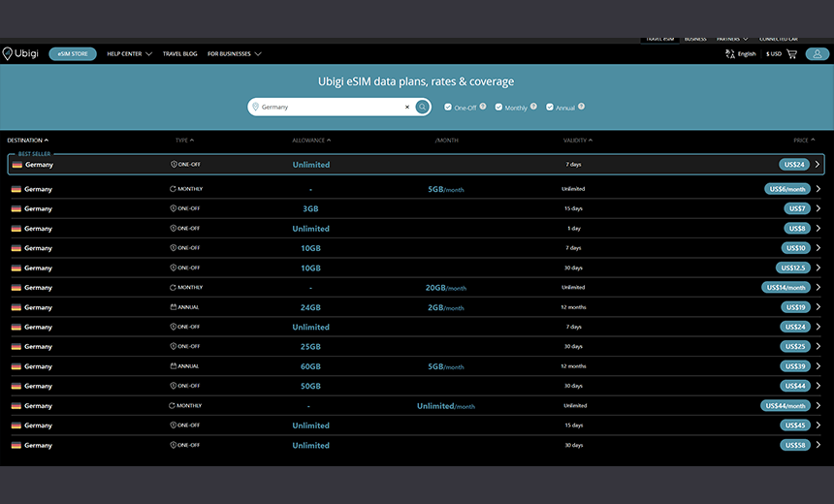Open the $ USD currency selector
Screen dimensions: 834x504
(x=773, y=53)
